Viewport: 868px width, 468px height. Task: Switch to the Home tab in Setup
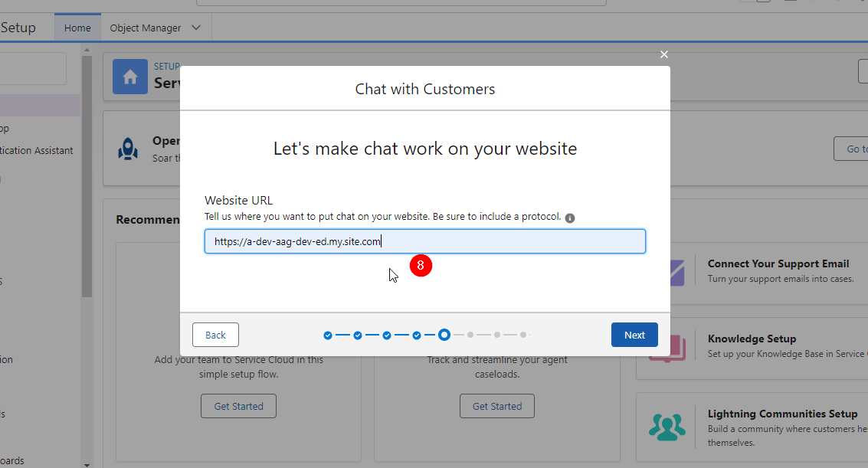click(77, 28)
